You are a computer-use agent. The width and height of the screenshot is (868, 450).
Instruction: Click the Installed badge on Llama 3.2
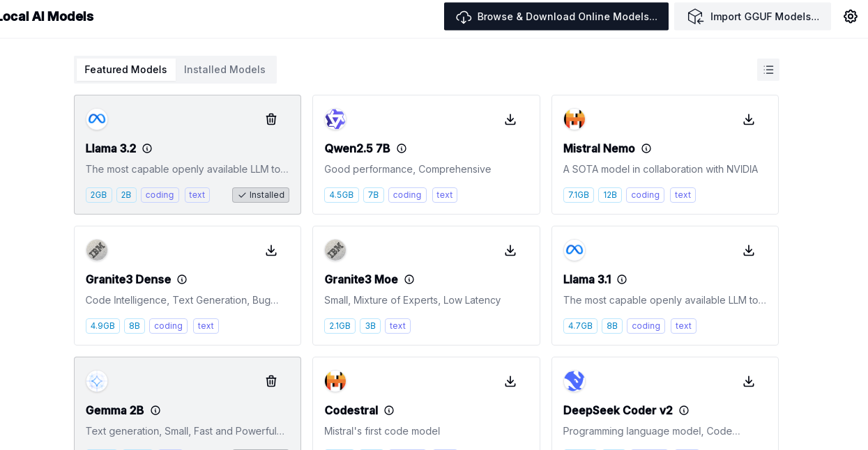coord(261,195)
